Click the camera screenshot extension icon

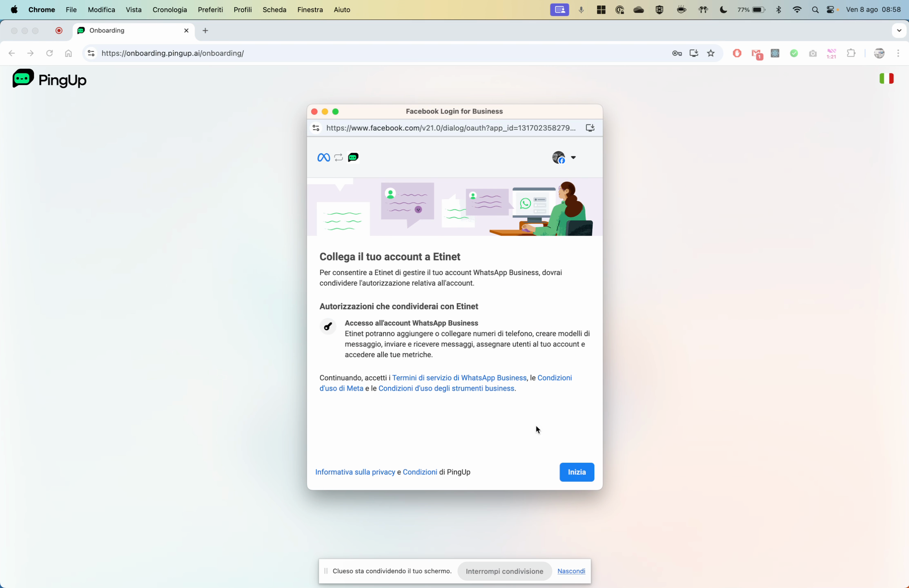tap(813, 53)
